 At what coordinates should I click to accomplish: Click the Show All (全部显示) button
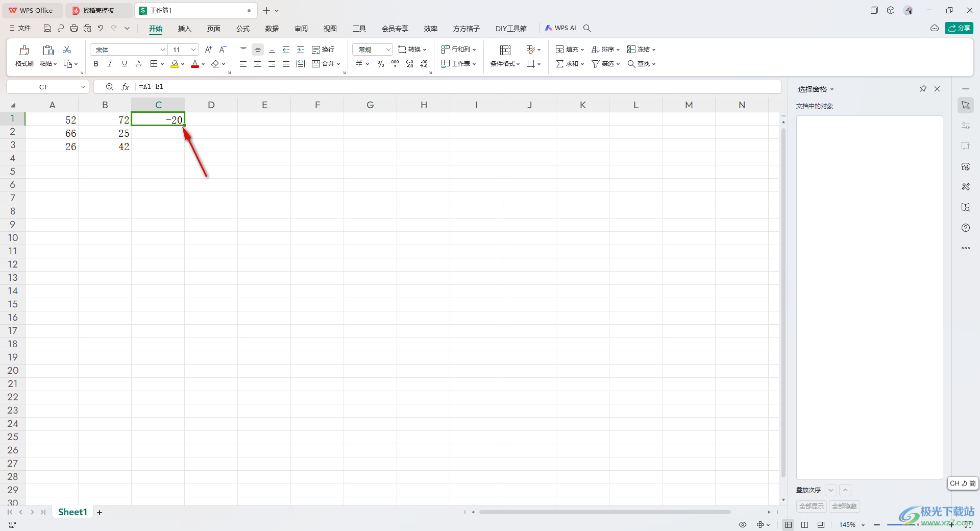tap(812, 506)
